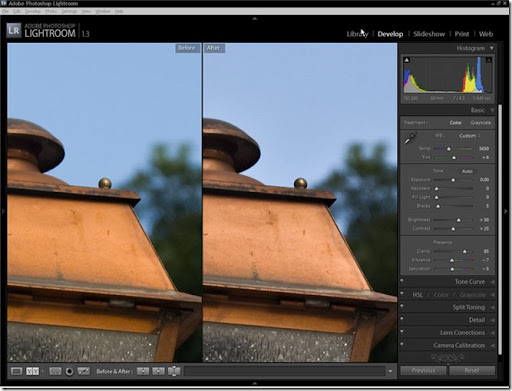Expand the Detail panel triangle

click(x=492, y=320)
